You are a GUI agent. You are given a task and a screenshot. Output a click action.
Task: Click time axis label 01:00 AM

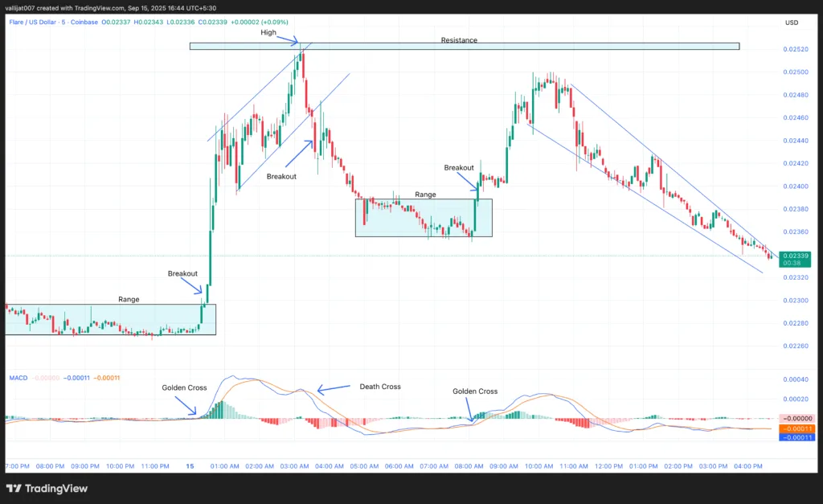click(x=225, y=466)
